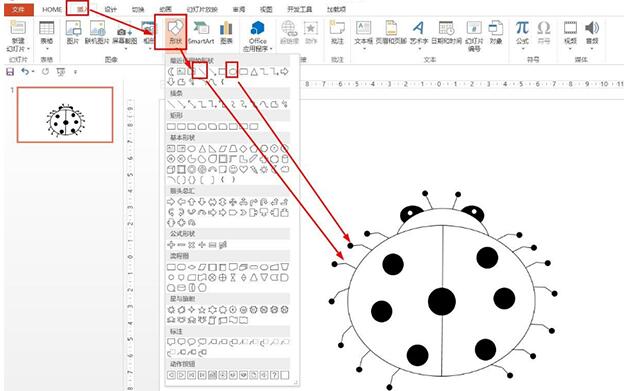Select the heart shape in basic shapes

[243, 169]
